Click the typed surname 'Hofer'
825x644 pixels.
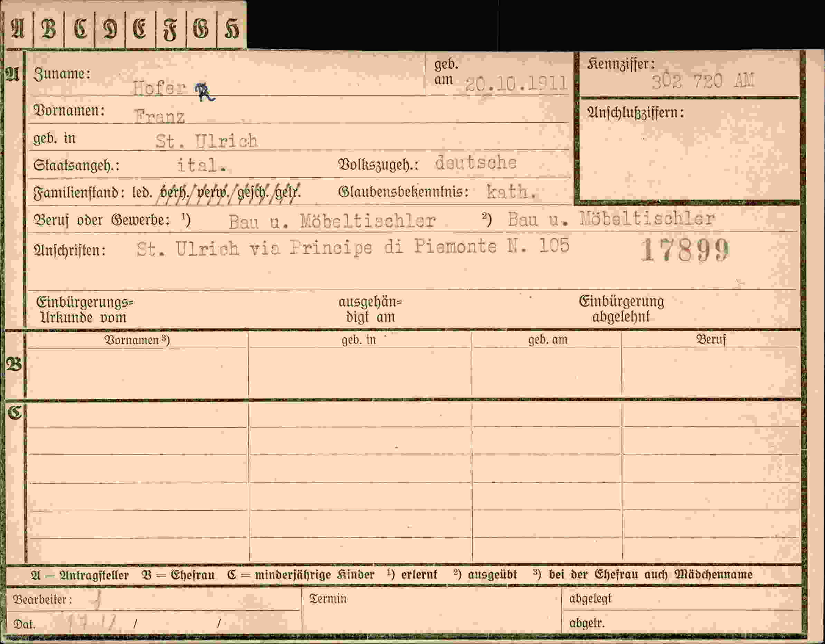point(159,88)
